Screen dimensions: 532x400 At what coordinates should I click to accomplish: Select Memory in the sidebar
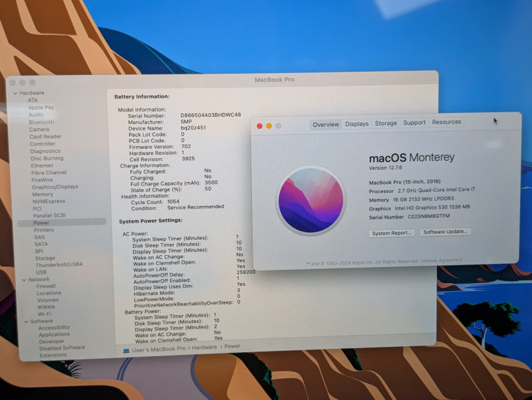point(43,195)
